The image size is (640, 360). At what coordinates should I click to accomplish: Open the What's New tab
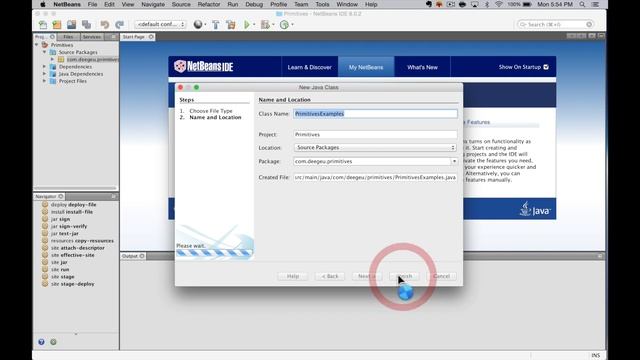click(422, 67)
